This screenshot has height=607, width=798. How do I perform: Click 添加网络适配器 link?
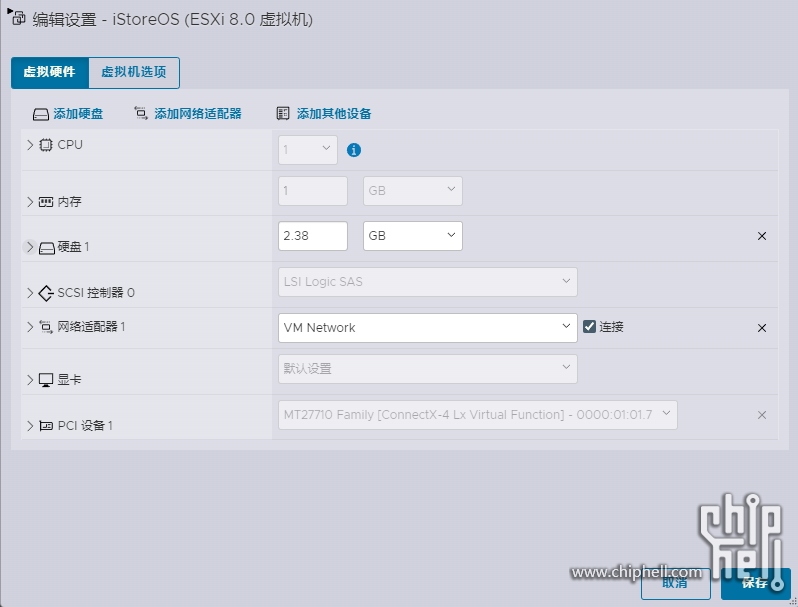click(x=198, y=114)
